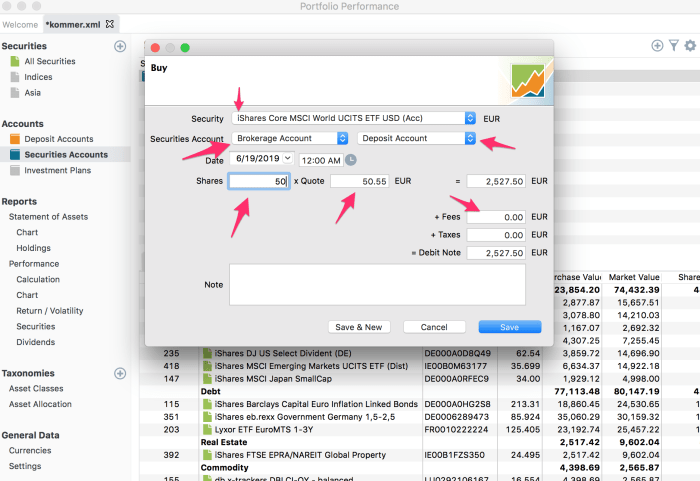Viewport: 700px width, 481px height.
Task: Click ISIN cell DE000A0D8Q49
Action: 457,353
